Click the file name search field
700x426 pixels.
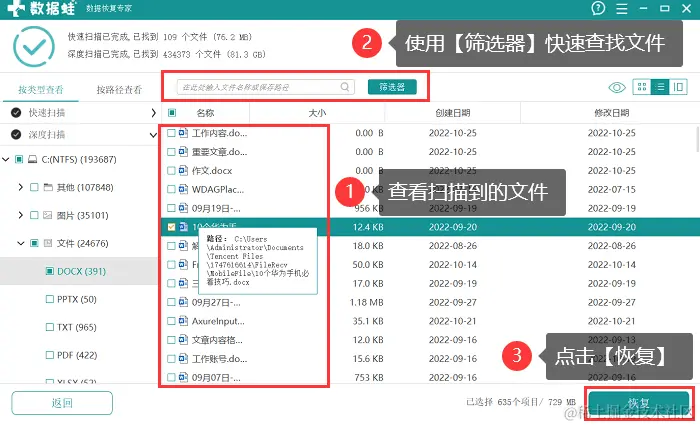click(266, 87)
